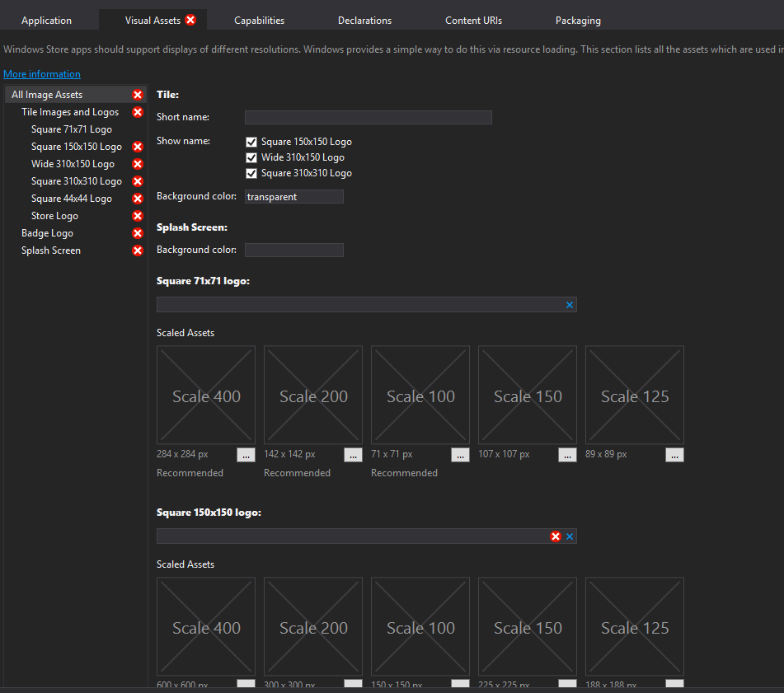
Task: Select 71x71 Scale 400 asset placeholder
Action: tap(206, 395)
